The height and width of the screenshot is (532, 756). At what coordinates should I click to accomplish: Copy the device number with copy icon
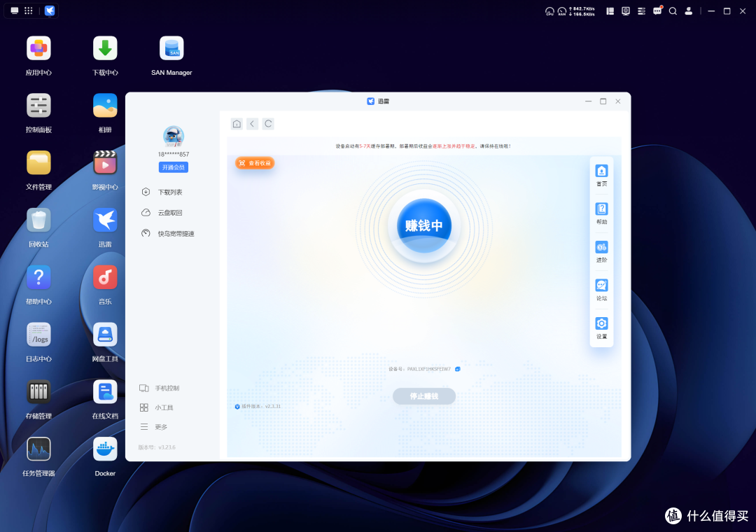click(x=458, y=369)
